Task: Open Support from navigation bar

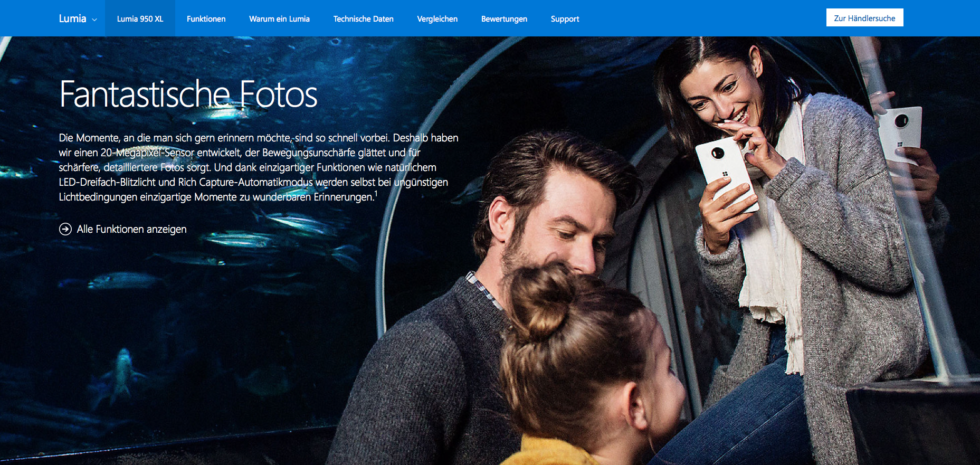Action: tap(565, 18)
